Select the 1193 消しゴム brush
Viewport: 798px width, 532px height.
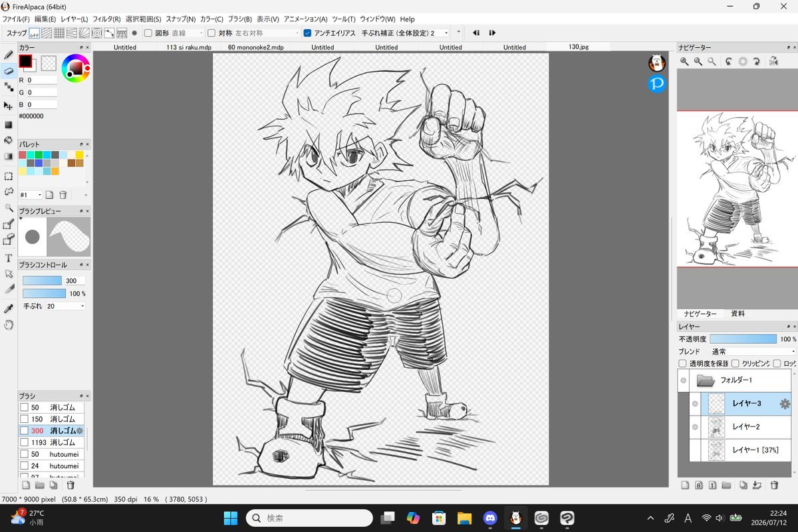pos(52,442)
